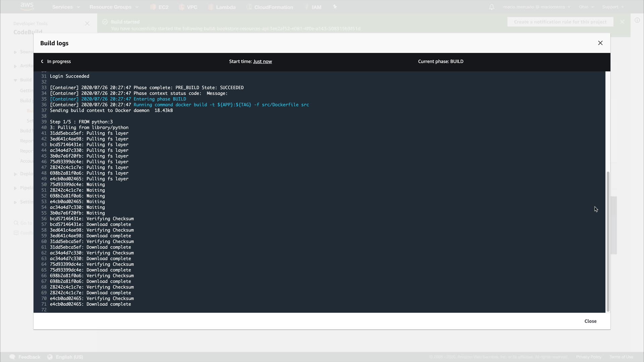The height and width of the screenshot is (362, 644).
Task: Close Build logs with X icon
Action: [600, 43]
